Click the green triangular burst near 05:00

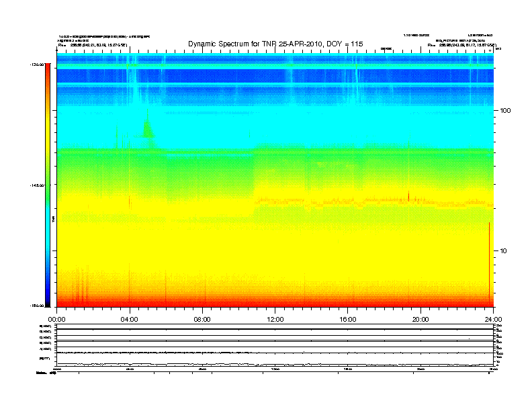(x=148, y=127)
